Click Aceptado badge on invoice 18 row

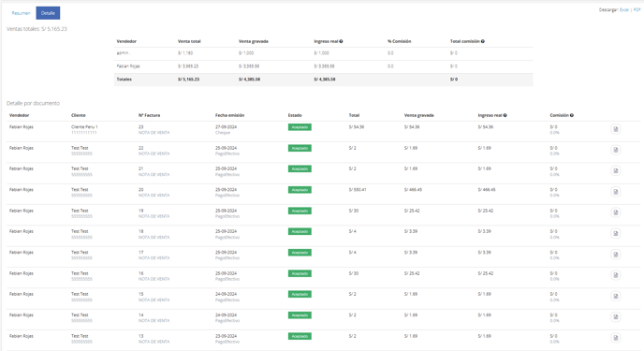click(300, 231)
